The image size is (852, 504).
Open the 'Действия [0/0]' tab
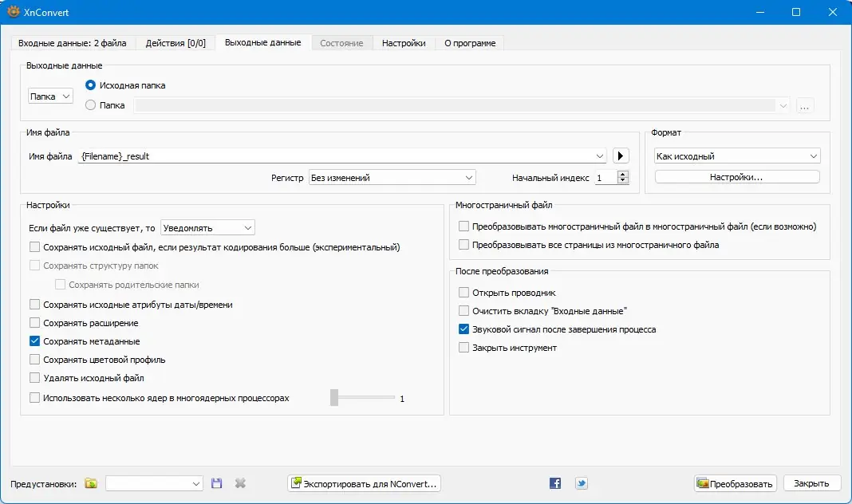coord(176,43)
